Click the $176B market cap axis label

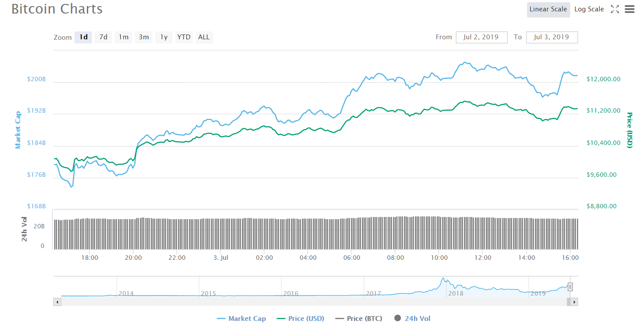[36, 175]
